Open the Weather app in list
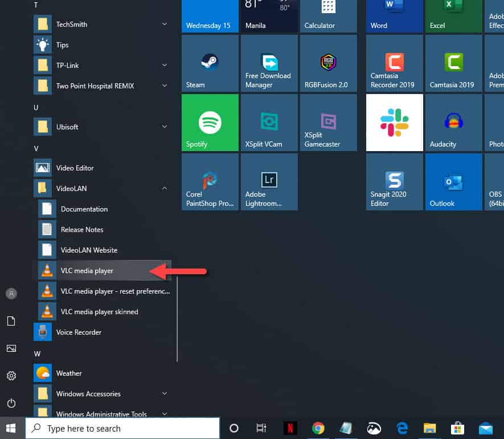This screenshot has height=439, width=504. (101, 373)
